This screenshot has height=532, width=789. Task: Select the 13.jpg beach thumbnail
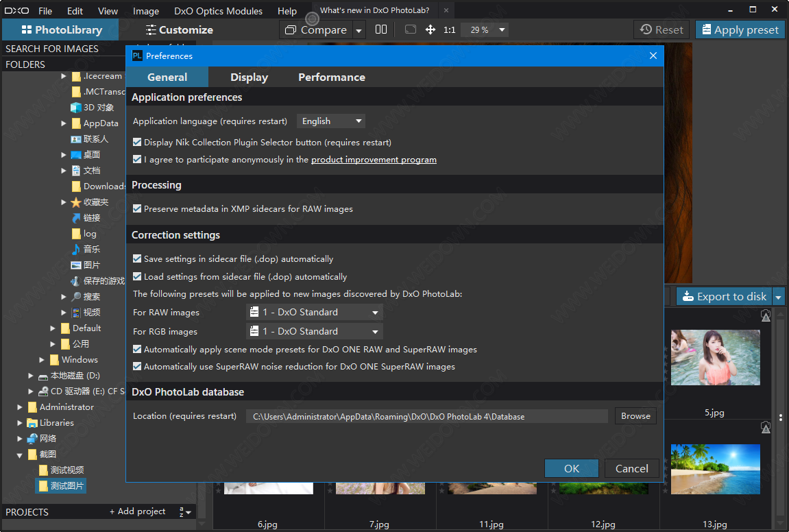[716, 469]
